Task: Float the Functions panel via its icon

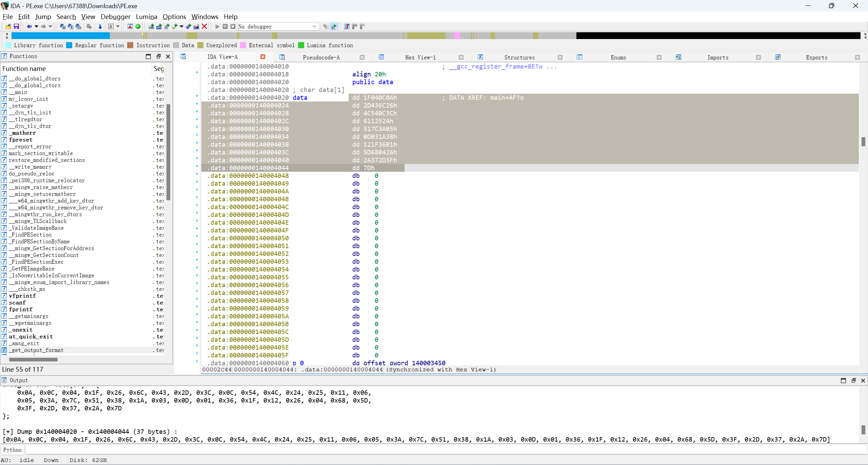Action: (158, 56)
